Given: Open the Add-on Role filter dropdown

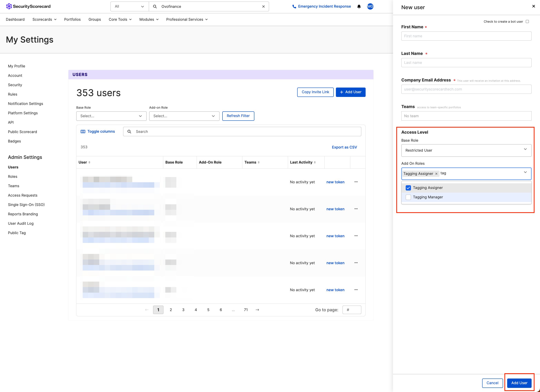Looking at the screenshot, I should coord(184,116).
